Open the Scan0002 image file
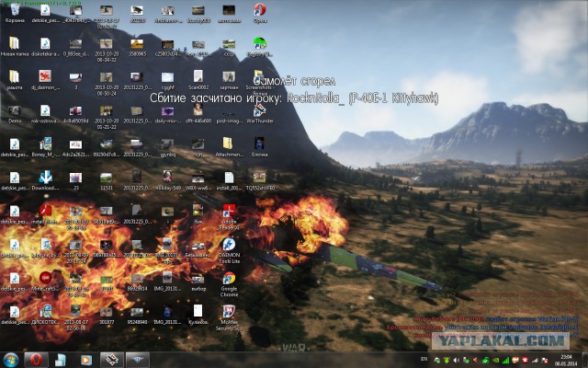588x368 pixels. 198,80
